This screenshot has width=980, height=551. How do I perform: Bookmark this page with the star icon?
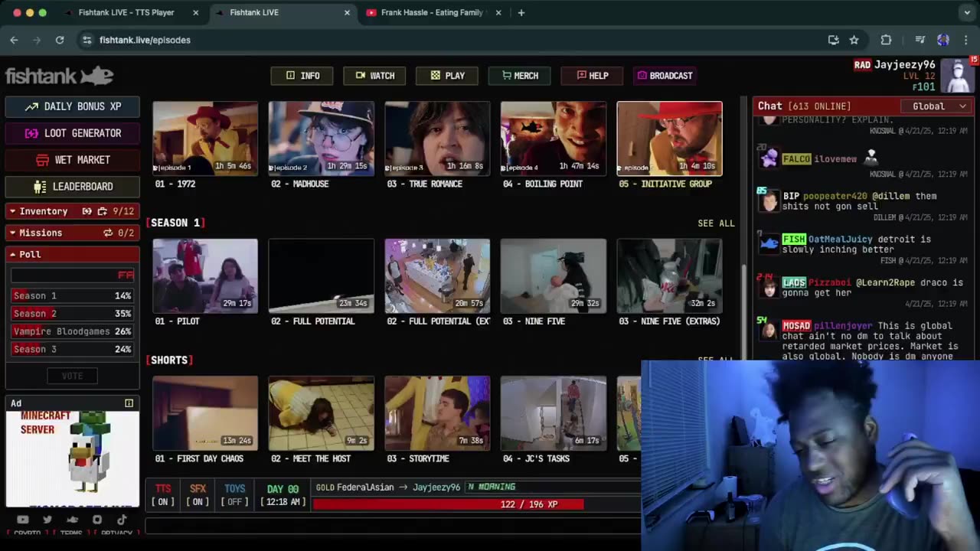pyautogui.click(x=854, y=40)
